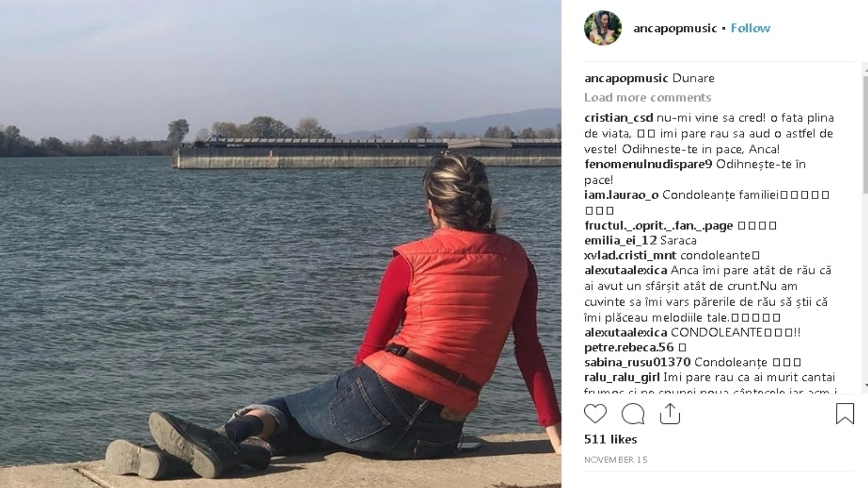Open the xvlad.cristi_mnt profile
This screenshot has height=488, width=868.
tap(630, 255)
